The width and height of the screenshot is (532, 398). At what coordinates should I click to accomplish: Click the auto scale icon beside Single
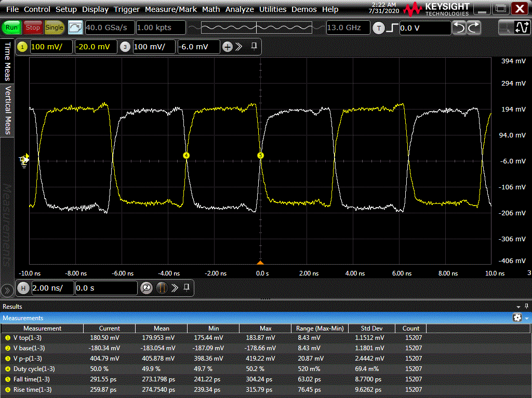[x=75, y=28]
